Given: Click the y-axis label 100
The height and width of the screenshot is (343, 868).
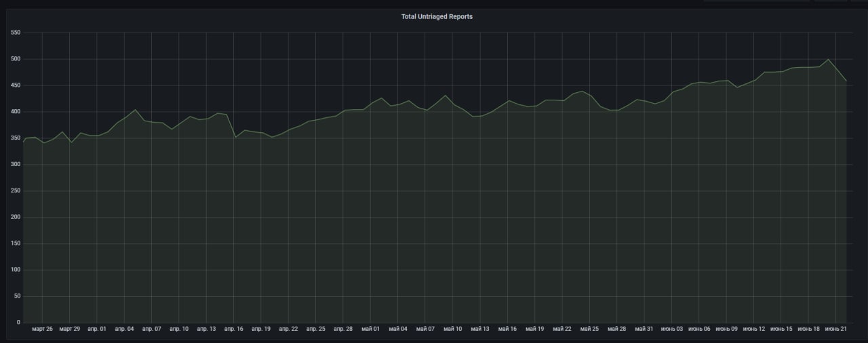Looking at the screenshot, I should (x=16, y=270).
